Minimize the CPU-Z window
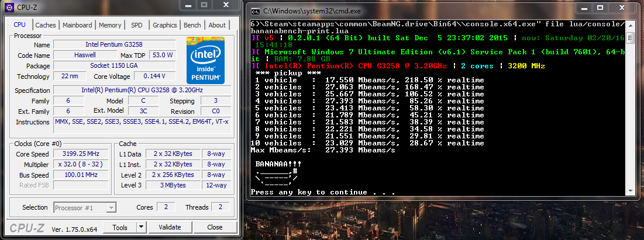This screenshot has width=644, height=240. coord(190,5)
